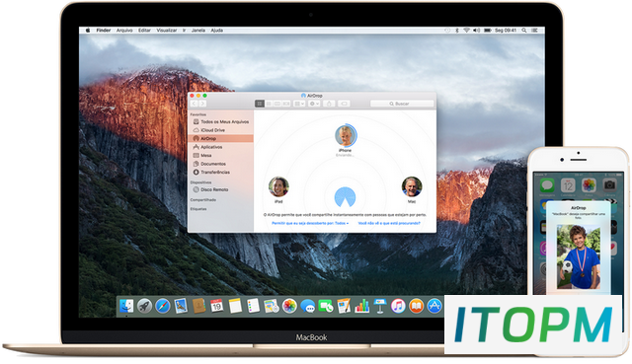Click the Wi-Fi status icon in menu bar
This screenshot has height=364, width=632.
click(x=466, y=31)
